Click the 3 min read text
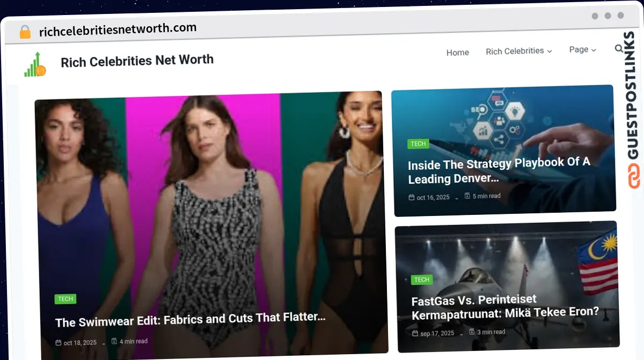 pos(491,332)
